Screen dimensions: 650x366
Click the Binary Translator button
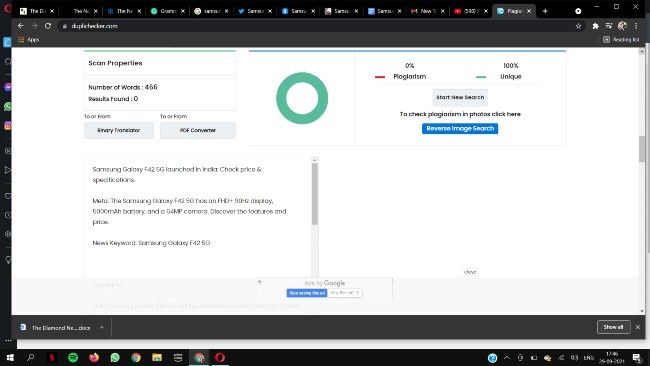[x=119, y=130]
